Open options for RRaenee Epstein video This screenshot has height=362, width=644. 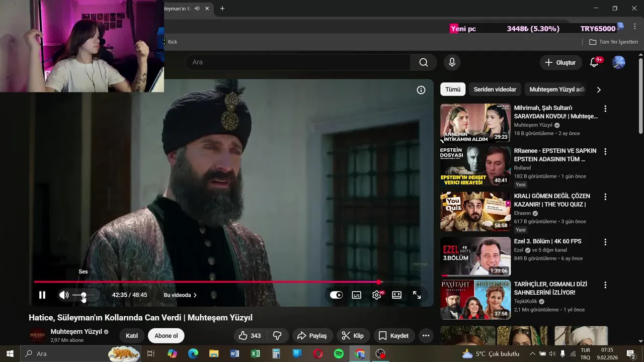[605, 151]
